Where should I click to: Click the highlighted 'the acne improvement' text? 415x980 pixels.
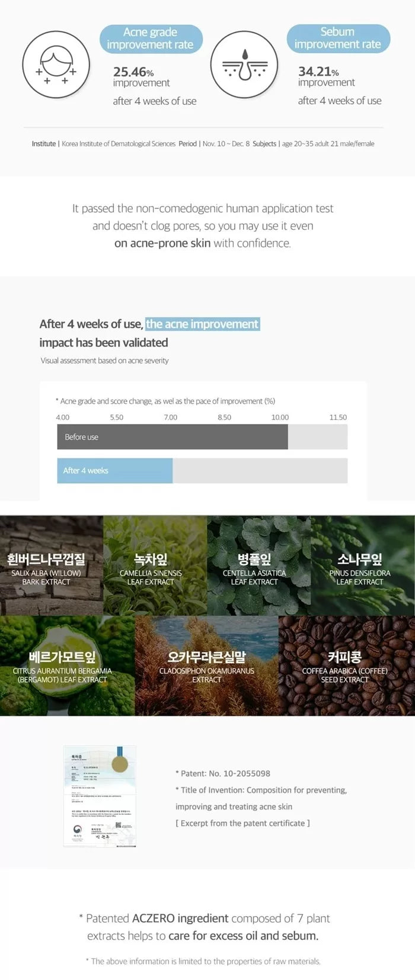pos(203,324)
